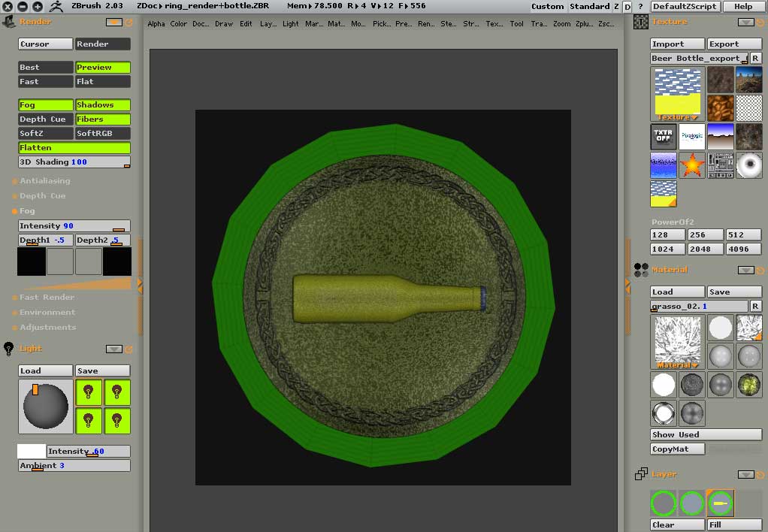Enable the Depth Cue toggle
The image size is (768, 532).
tap(45, 119)
